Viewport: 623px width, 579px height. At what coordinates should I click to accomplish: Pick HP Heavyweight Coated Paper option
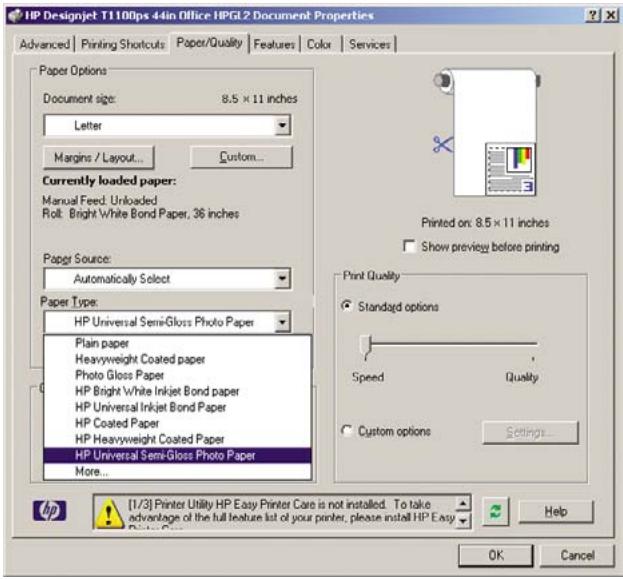click(x=177, y=439)
